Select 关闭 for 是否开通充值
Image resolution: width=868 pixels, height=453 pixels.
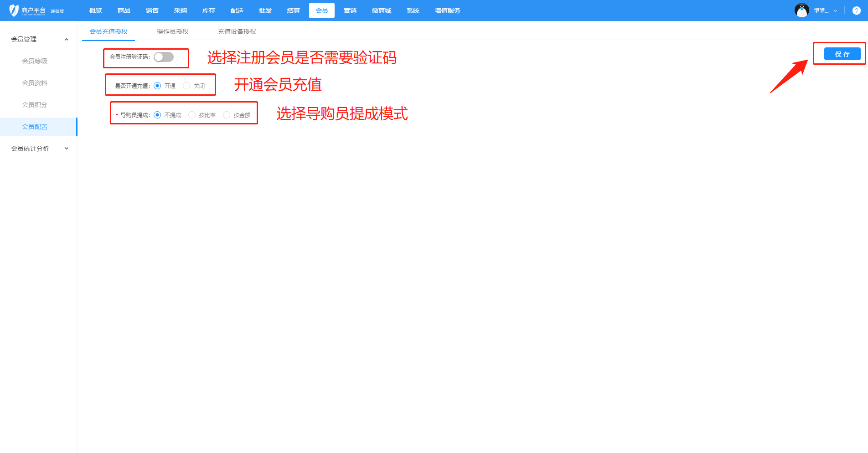coord(186,86)
